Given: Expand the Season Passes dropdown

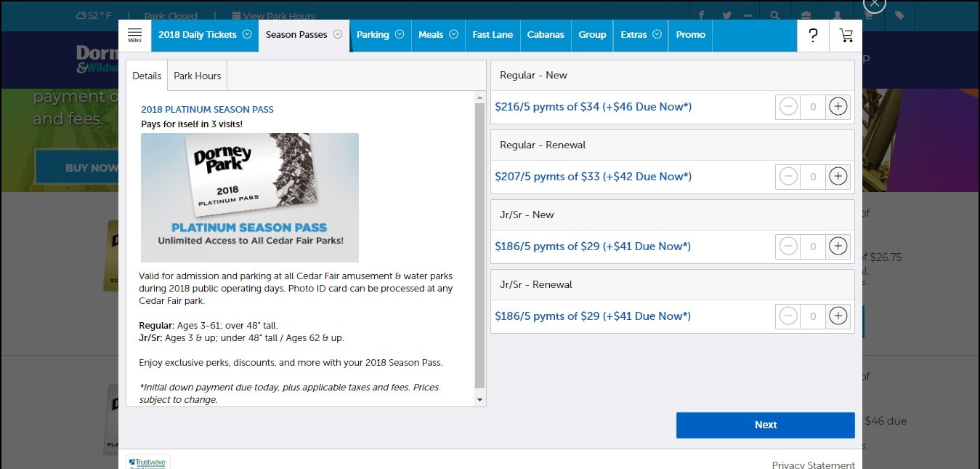Looking at the screenshot, I should click(x=337, y=34).
